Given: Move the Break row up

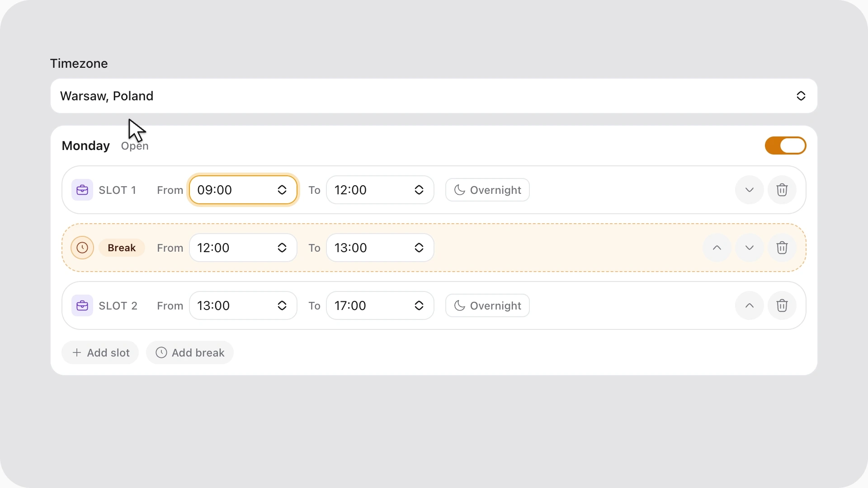Looking at the screenshot, I should 717,248.
